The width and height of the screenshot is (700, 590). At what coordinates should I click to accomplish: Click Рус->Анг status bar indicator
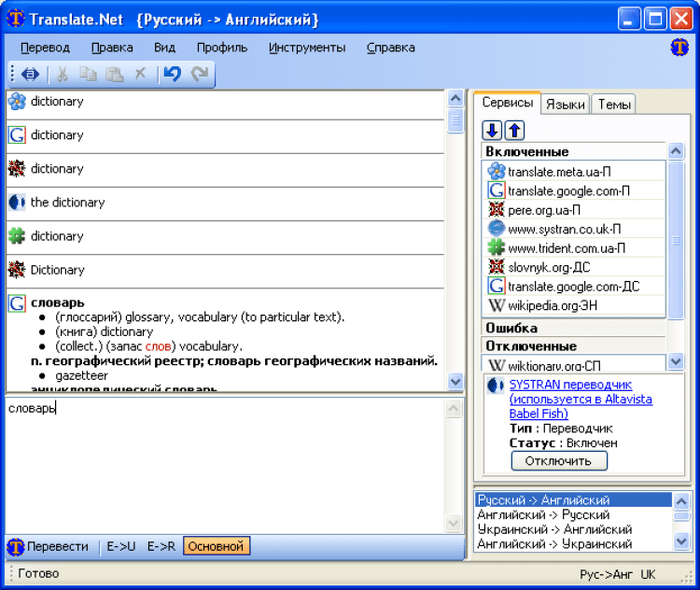tap(606, 574)
